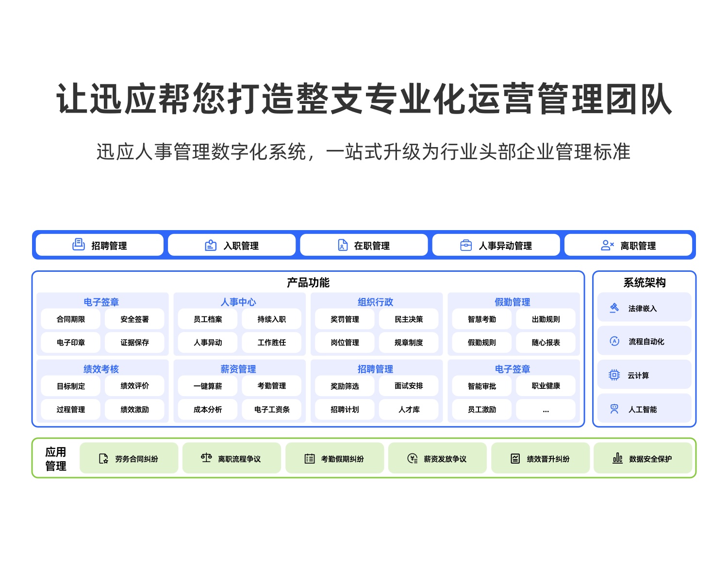Click the chip icon beside 云计算
The height and width of the screenshot is (565, 728).
[x=614, y=375]
